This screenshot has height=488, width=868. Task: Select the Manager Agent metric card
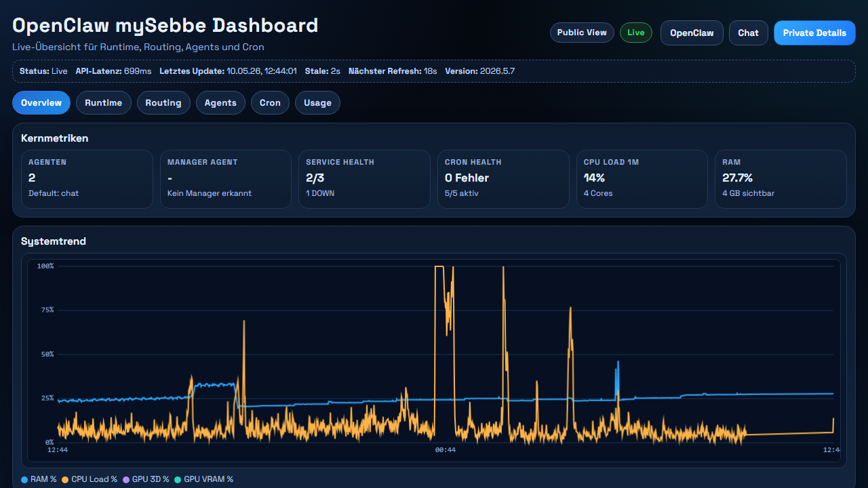[226, 179]
